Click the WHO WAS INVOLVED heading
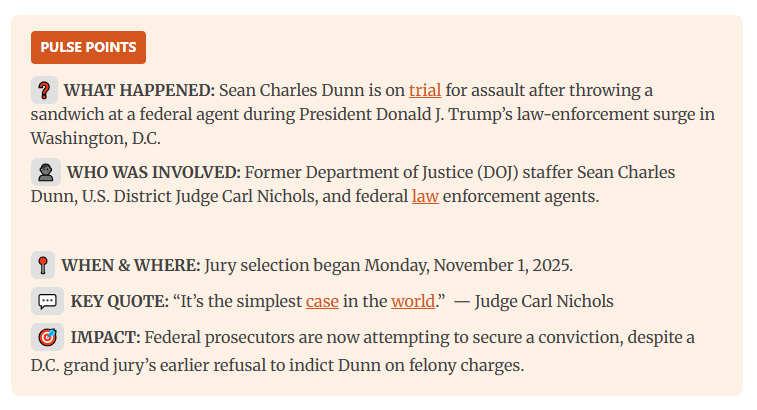Image resolution: width=757 pixels, height=410 pixels. click(x=153, y=172)
